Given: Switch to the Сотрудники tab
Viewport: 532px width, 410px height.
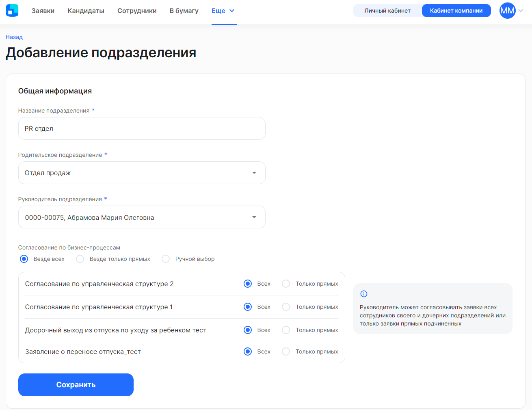Looking at the screenshot, I should click(137, 11).
